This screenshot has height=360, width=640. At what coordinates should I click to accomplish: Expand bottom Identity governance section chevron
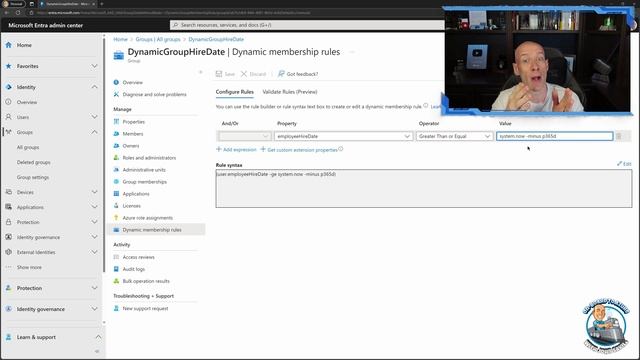94,309
